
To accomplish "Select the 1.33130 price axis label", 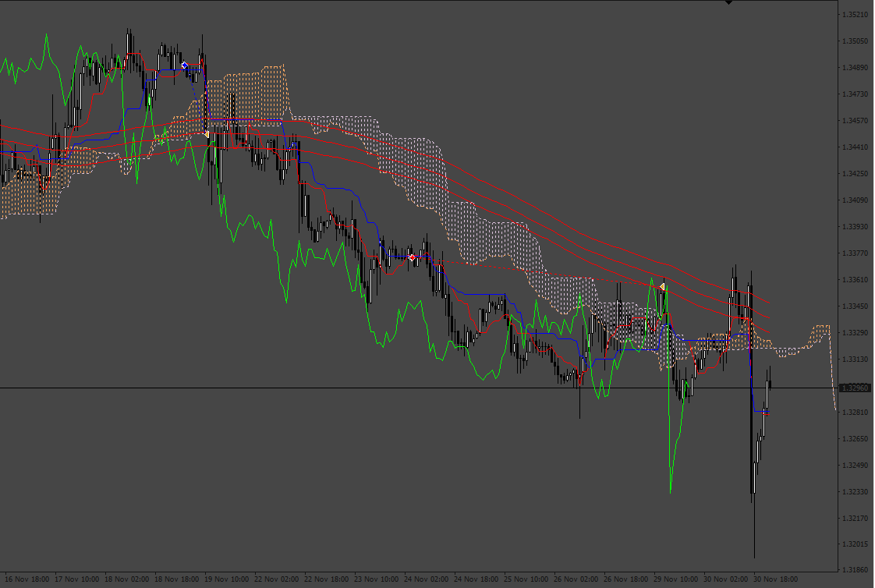I will [855, 360].
